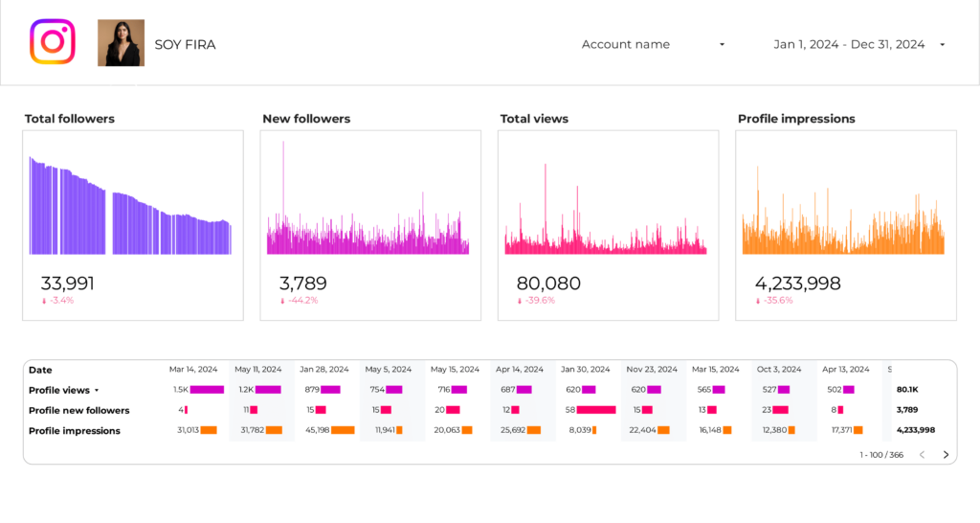Click the Profile impressions decrease arrow icon

coord(757,301)
